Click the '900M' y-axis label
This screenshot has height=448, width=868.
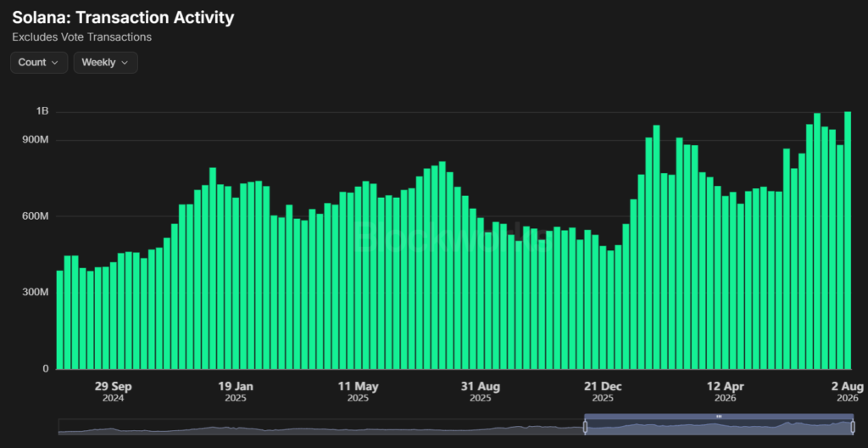pos(37,140)
